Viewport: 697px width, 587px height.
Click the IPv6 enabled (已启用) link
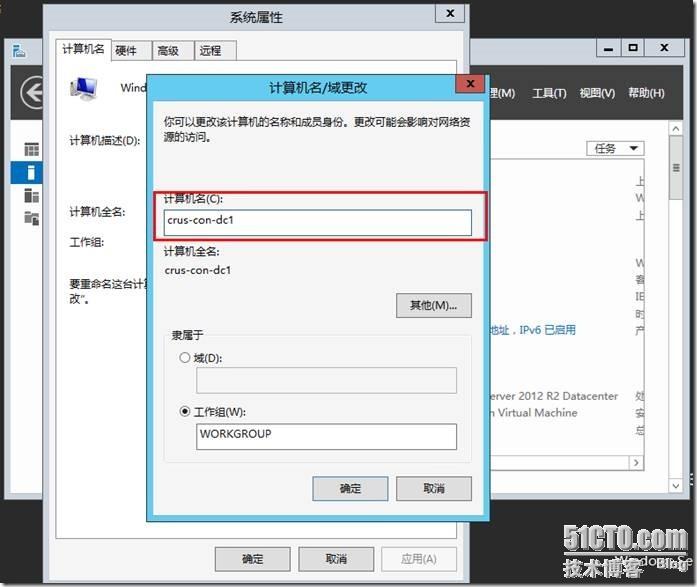click(532, 330)
